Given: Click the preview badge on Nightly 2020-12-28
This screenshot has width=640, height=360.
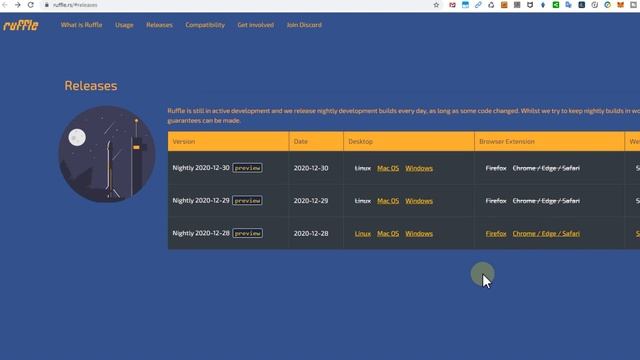Looking at the screenshot, I should (x=247, y=233).
